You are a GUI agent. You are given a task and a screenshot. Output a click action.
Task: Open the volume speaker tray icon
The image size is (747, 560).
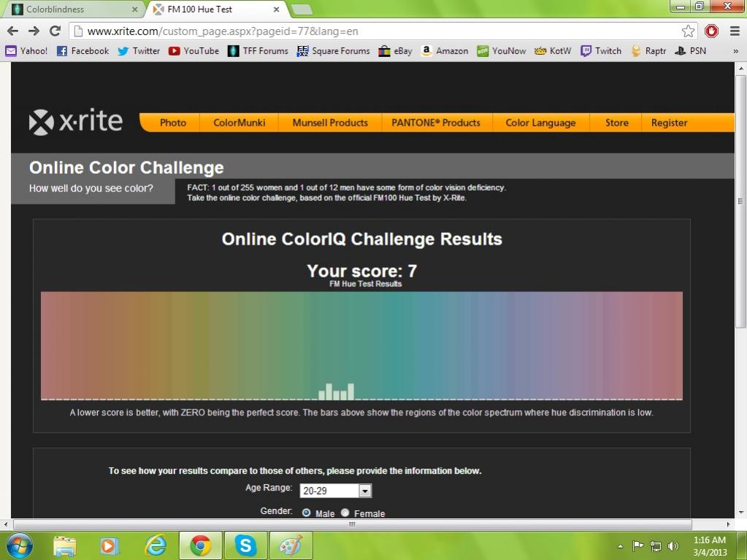[x=673, y=546]
